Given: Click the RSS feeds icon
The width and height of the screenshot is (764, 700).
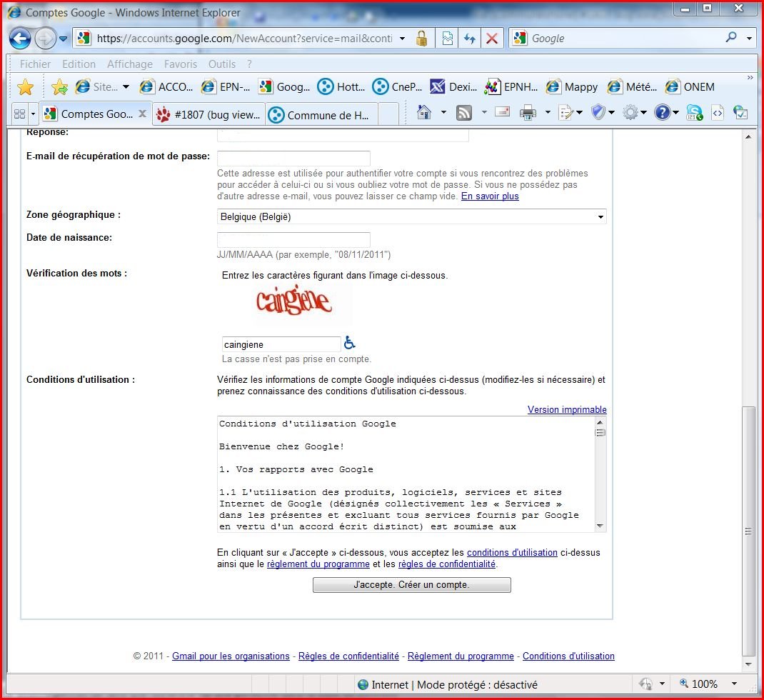Looking at the screenshot, I should point(464,113).
